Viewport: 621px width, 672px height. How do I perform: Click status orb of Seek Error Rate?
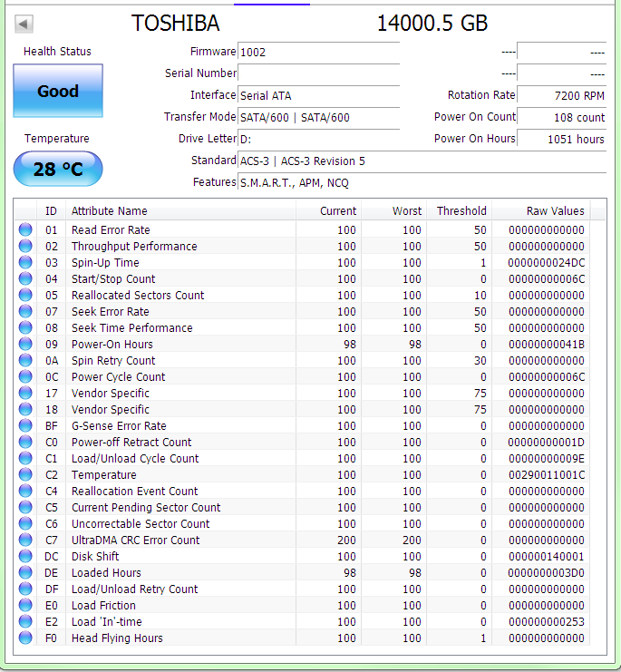coord(25,311)
